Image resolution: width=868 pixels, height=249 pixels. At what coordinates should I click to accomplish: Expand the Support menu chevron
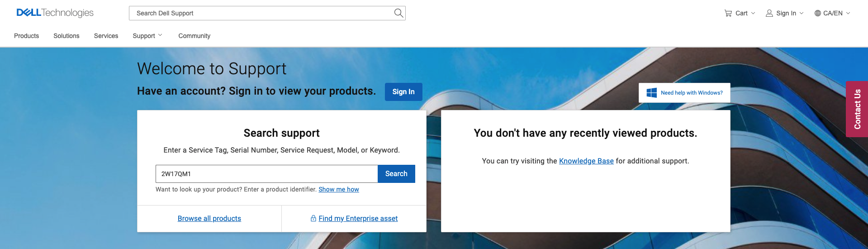(x=160, y=35)
